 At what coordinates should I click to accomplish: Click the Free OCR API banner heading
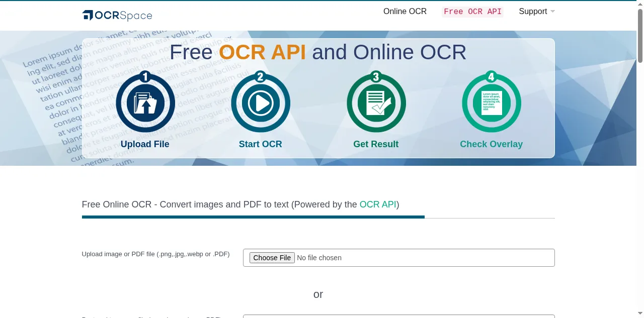(x=318, y=52)
